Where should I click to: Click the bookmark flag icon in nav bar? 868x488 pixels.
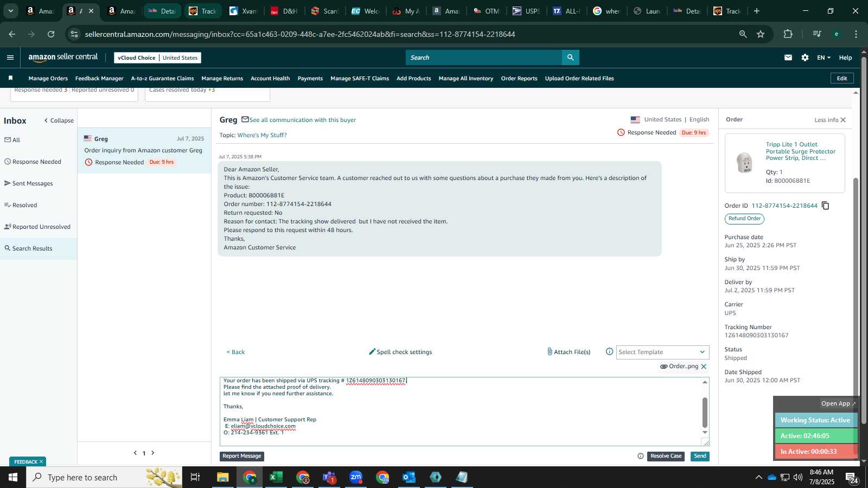point(10,78)
